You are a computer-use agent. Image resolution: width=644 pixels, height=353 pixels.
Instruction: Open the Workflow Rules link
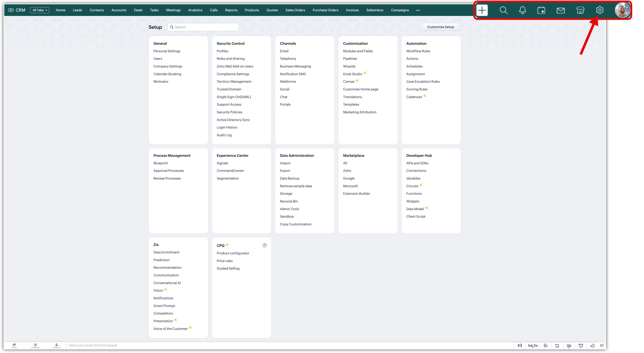coord(418,51)
